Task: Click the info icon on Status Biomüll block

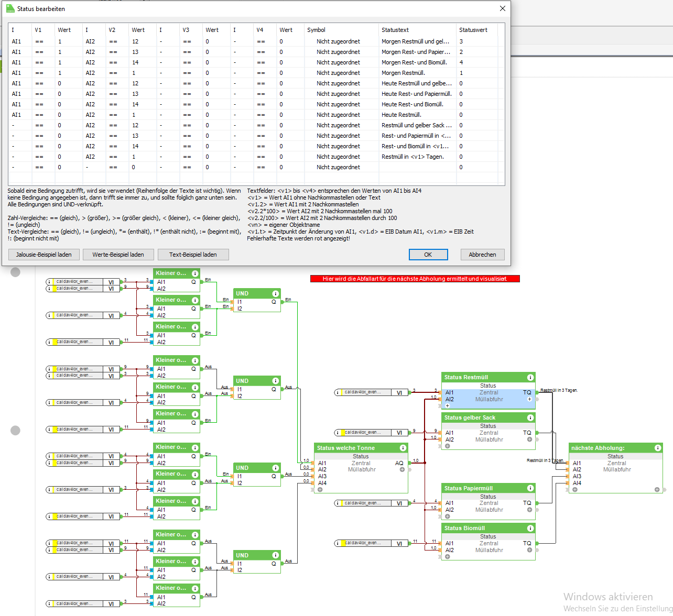Action: [x=530, y=528]
